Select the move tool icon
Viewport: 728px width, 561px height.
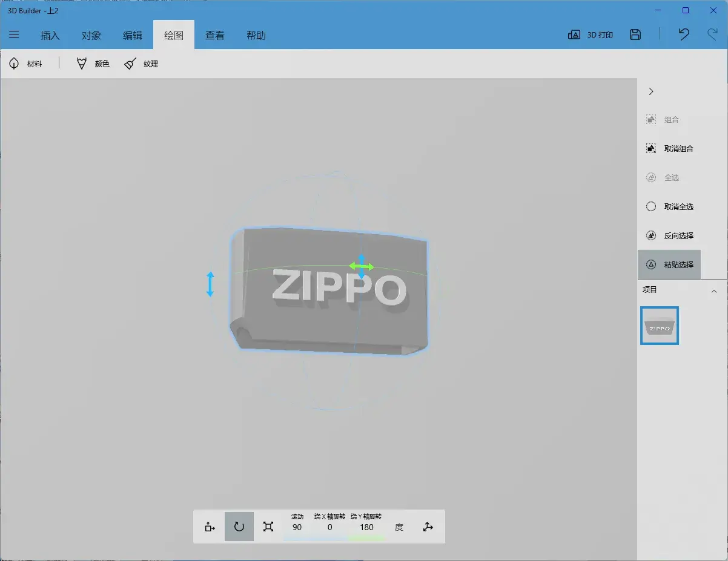tap(210, 527)
